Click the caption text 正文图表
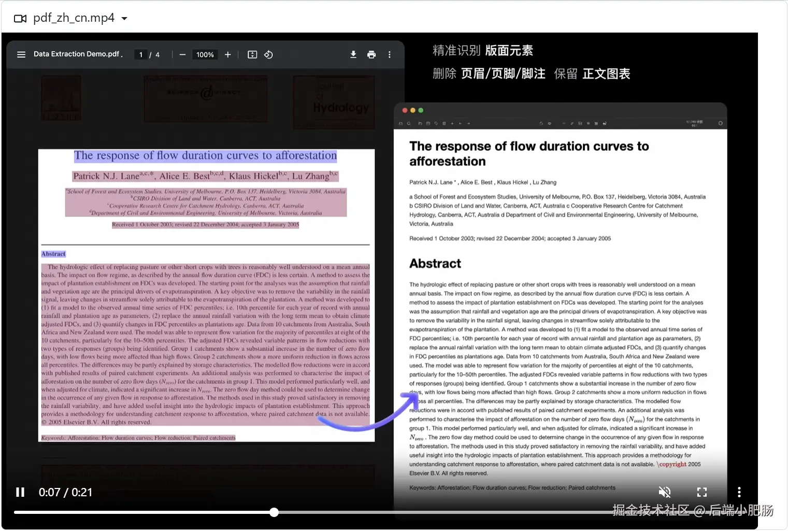This screenshot has width=788, height=532. [x=606, y=74]
